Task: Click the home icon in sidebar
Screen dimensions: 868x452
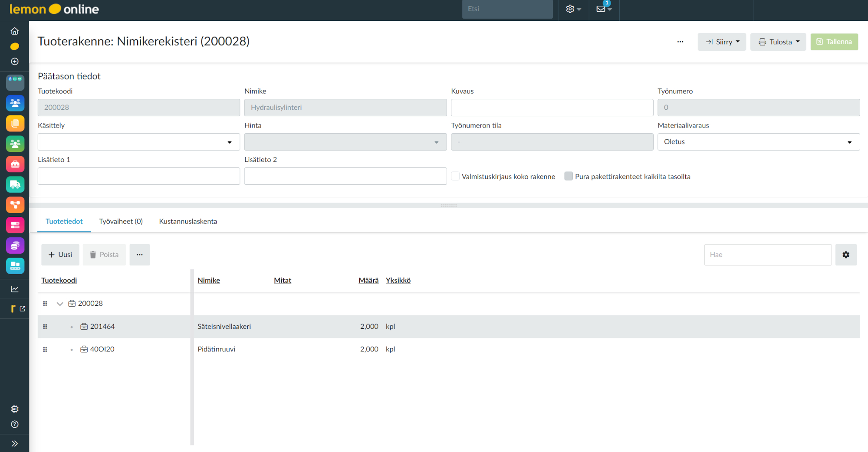Action: pos(15,31)
